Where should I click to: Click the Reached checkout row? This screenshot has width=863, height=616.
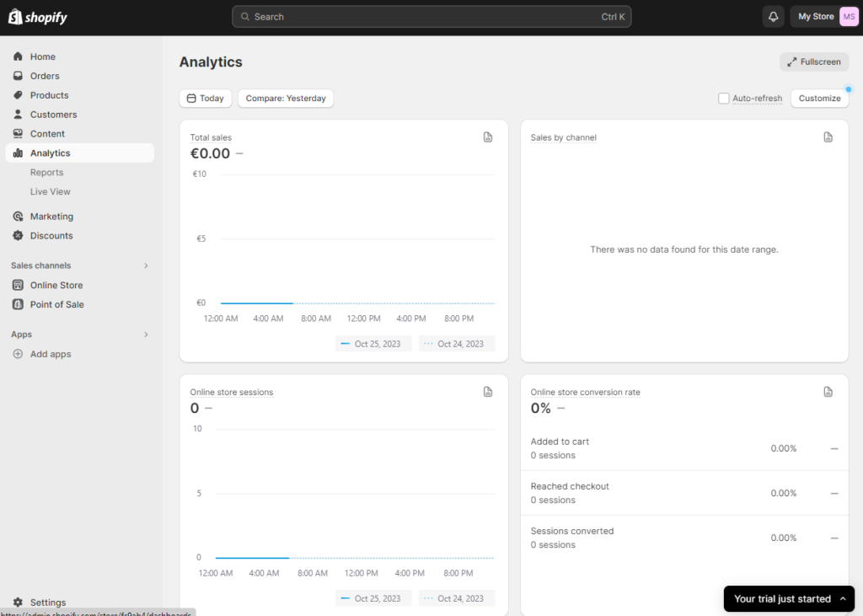684,493
